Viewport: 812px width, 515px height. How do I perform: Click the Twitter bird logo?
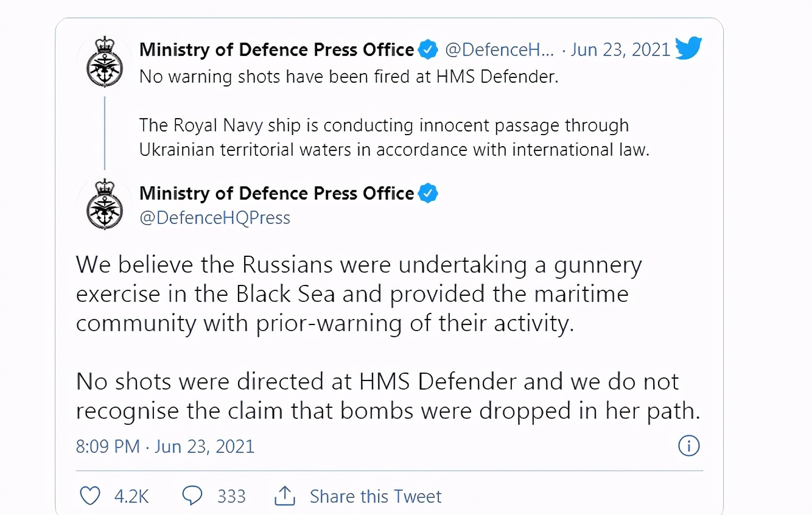coord(688,49)
